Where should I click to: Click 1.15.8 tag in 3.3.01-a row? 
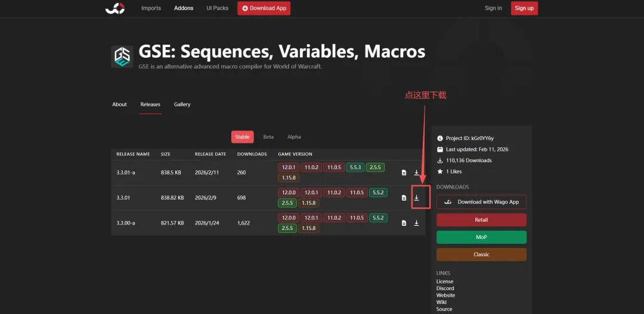(x=289, y=178)
